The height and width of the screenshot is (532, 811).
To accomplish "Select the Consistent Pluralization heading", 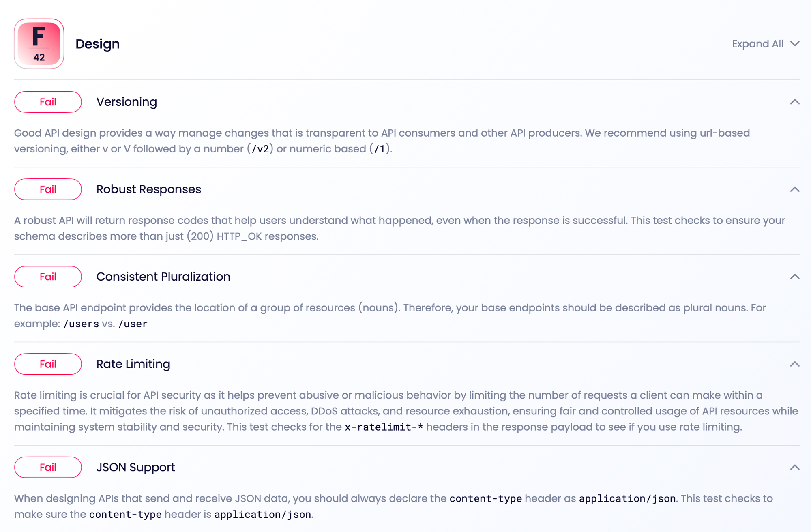I will (x=163, y=277).
